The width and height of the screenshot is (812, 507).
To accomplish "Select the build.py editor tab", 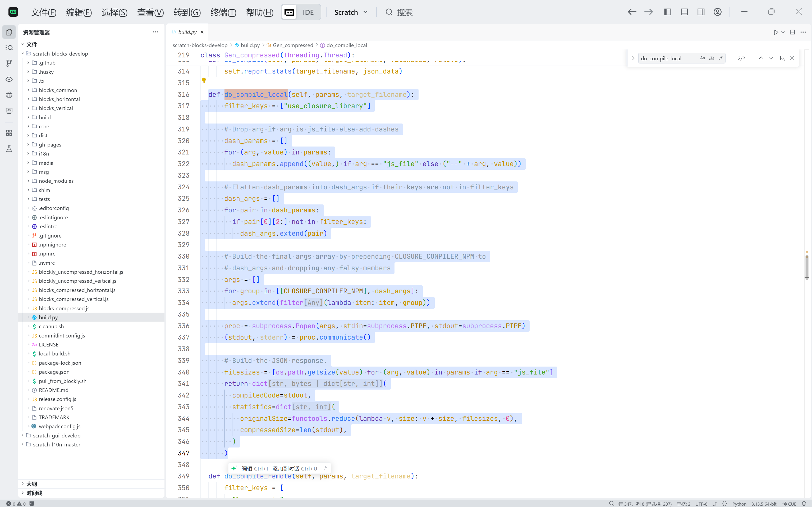I will pos(187,32).
